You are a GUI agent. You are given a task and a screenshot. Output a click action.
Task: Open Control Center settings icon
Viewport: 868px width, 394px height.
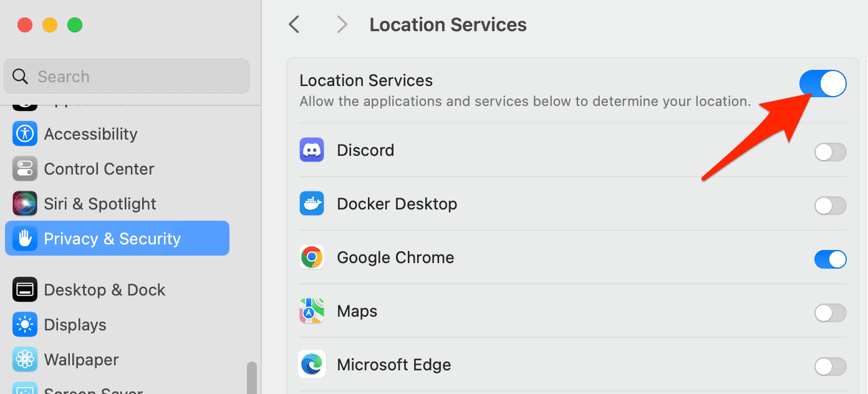[25, 169]
